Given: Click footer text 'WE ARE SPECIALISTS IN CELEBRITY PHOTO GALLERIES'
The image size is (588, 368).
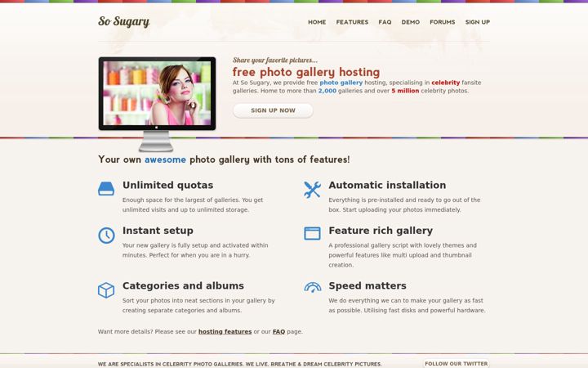Looking at the screenshot, I should pos(171,364).
